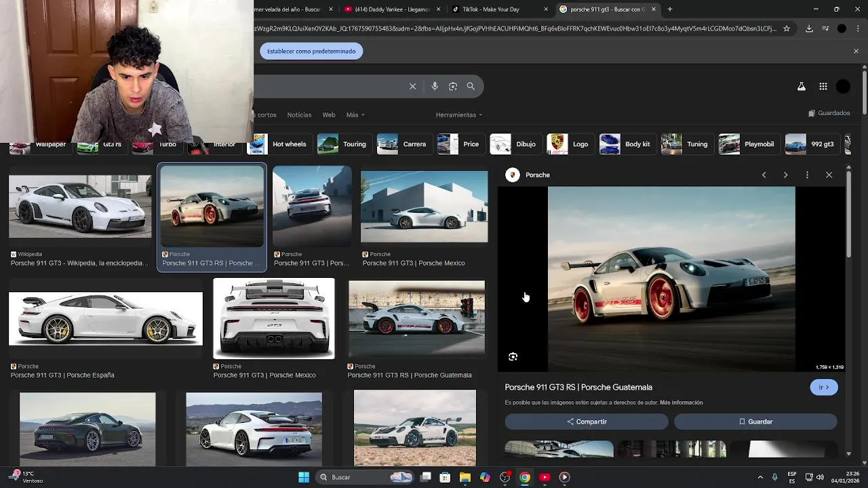The width and height of the screenshot is (868, 488).
Task: Bookmark this page with the star icon
Action: [787, 28]
